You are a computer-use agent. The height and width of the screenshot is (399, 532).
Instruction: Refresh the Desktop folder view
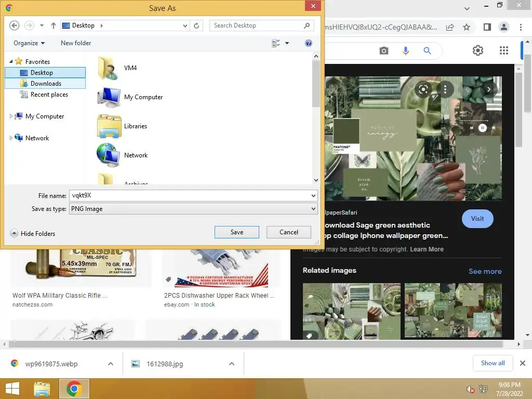coord(196,25)
